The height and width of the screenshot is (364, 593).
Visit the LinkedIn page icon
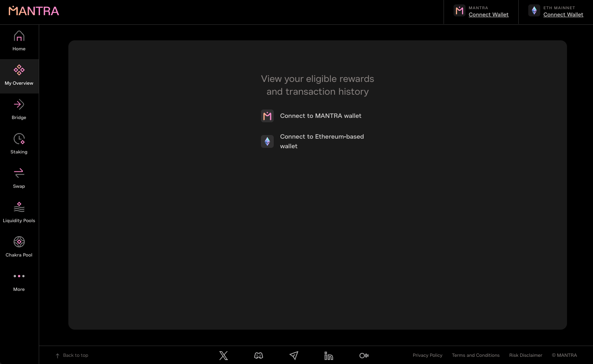(x=328, y=356)
